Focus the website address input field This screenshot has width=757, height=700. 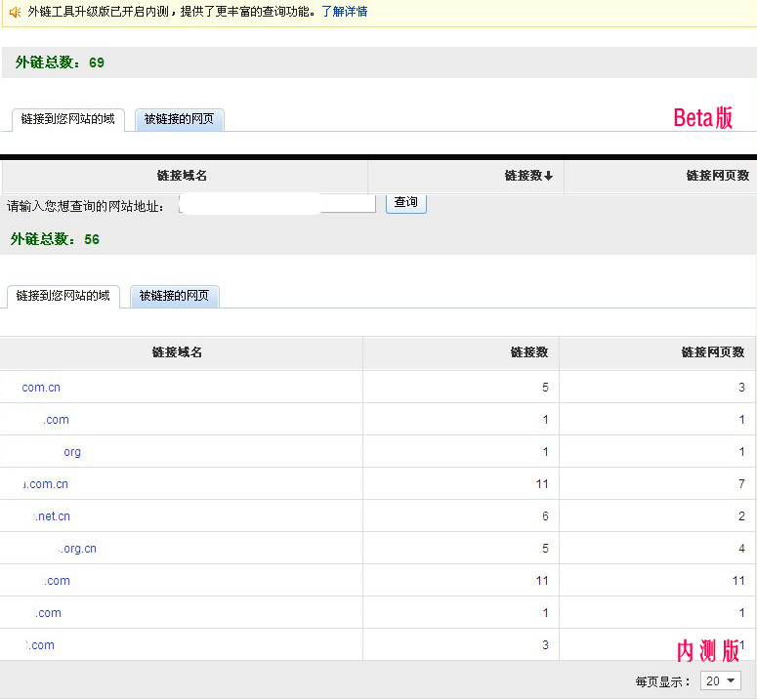tap(277, 203)
